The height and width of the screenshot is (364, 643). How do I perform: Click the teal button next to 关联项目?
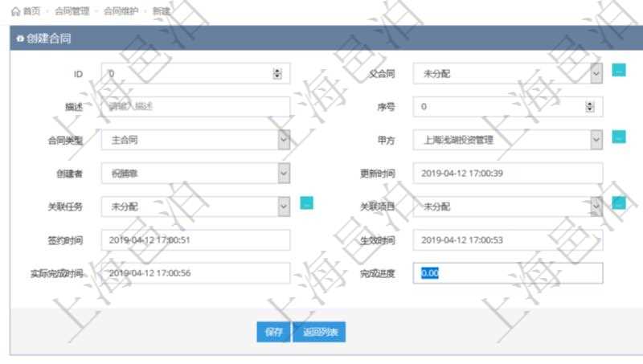619,203
